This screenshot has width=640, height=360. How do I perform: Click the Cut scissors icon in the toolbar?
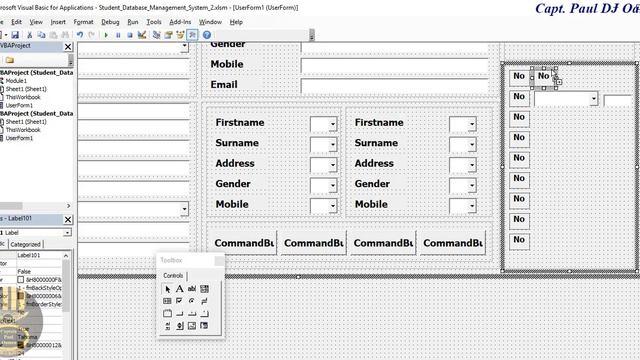point(29,35)
